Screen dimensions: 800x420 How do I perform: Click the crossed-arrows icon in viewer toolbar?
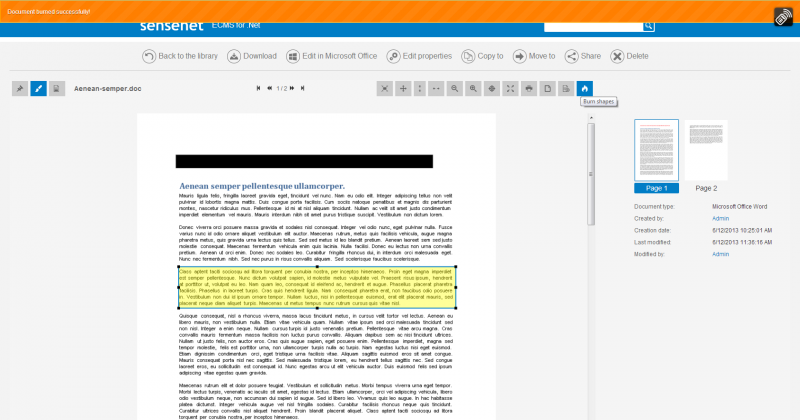(385, 89)
